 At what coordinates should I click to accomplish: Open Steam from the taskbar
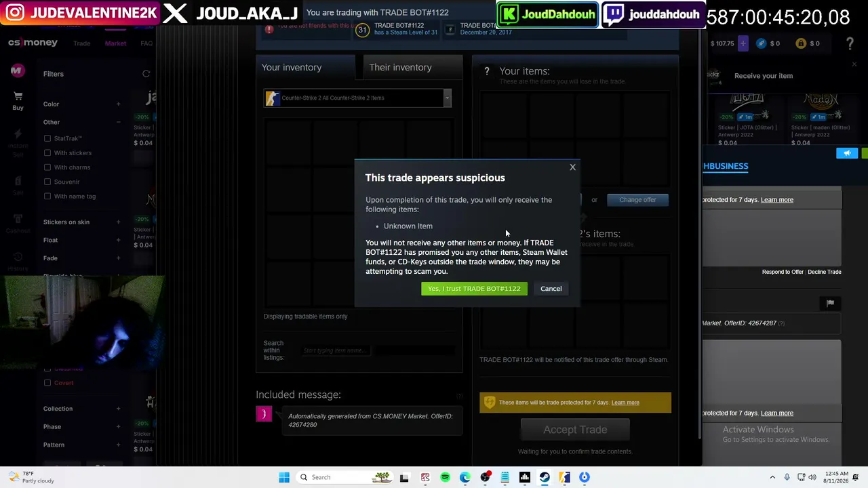click(545, 477)
